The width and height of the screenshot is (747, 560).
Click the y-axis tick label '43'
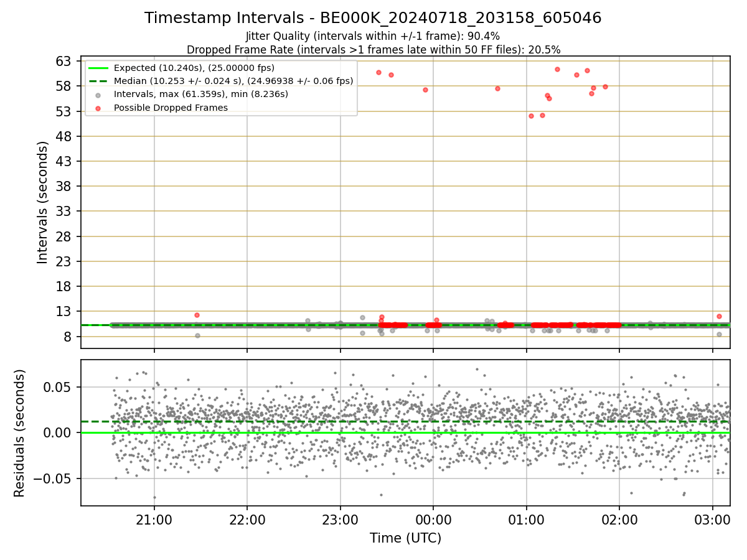tap(63, 161)
